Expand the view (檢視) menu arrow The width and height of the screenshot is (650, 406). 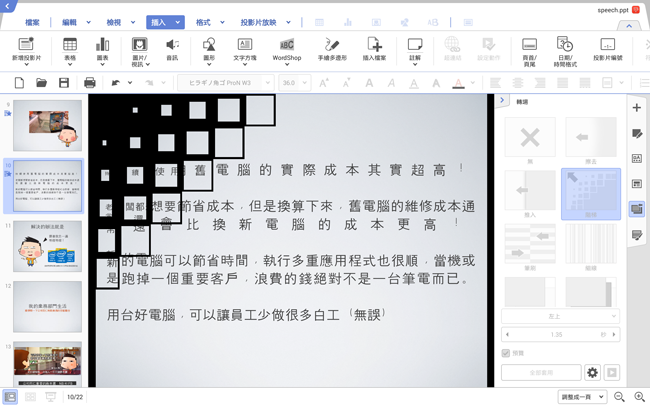pyautogui.click(x=133, y=22)
